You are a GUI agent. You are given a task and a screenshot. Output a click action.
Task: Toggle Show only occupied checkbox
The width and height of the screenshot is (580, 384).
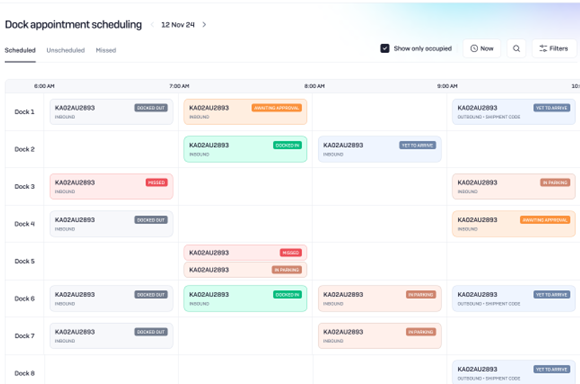pos(385,48)
